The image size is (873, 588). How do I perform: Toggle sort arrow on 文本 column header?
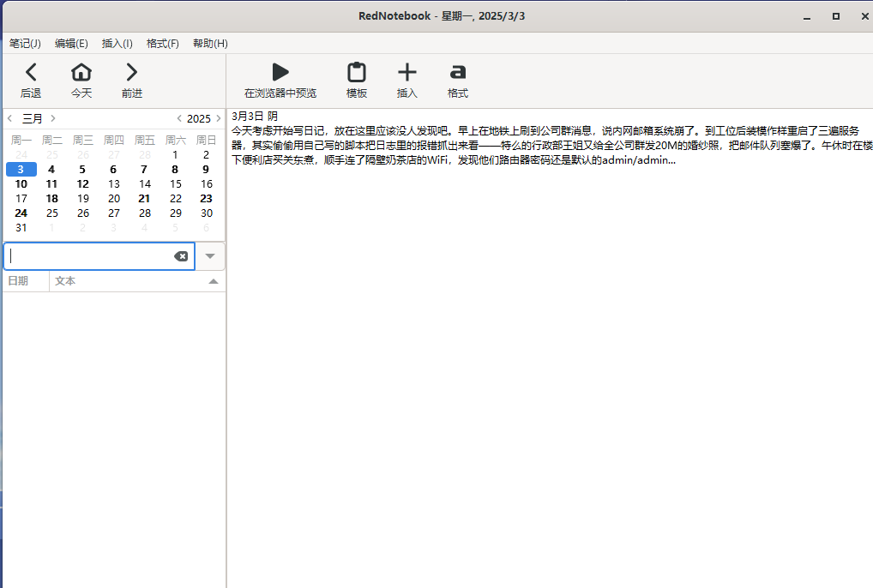pyautogui.click(x=214, y=281)
